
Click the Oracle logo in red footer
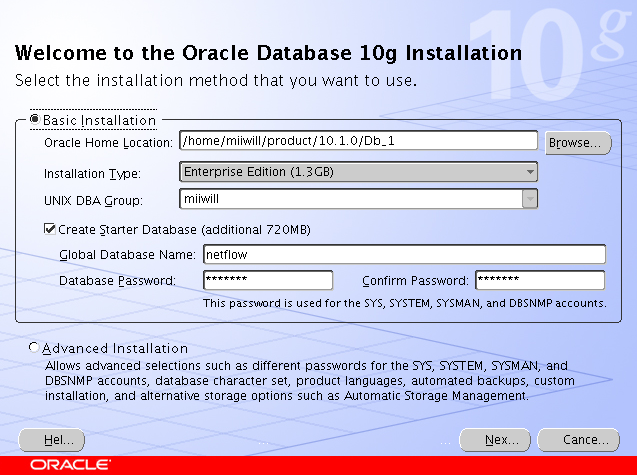pyautogui.click(x=70, y=464)
